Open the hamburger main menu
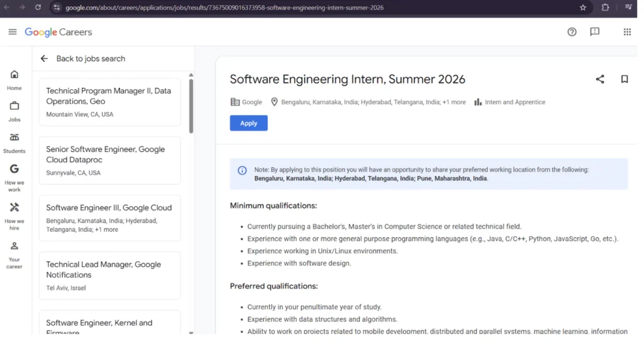This screenshot has height=343, width=644. click(x=13, y=32)
